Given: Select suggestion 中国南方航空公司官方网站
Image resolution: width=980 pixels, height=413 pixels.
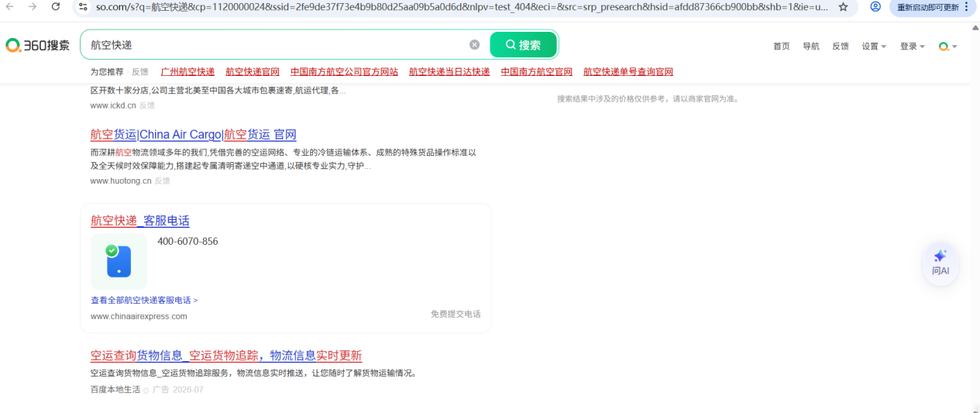Looking at the screenshot, I should [x=344, y=72].
